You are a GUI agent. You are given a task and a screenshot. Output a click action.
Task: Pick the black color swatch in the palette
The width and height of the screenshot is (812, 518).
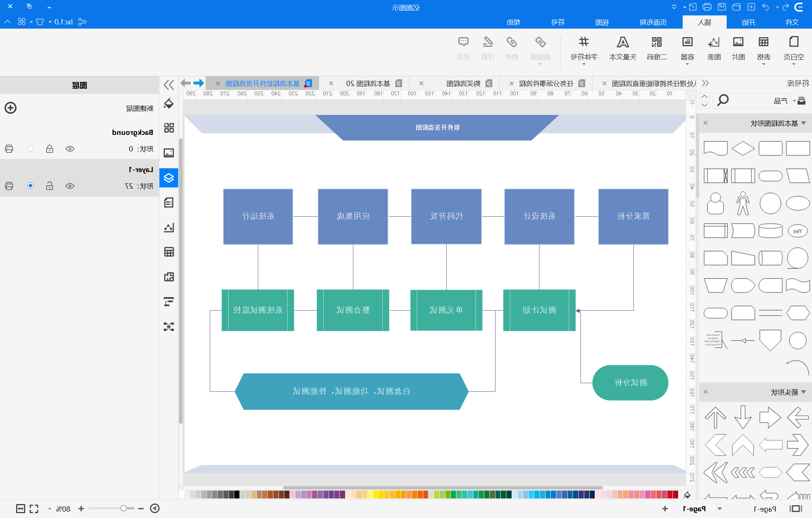pos(236,494)
